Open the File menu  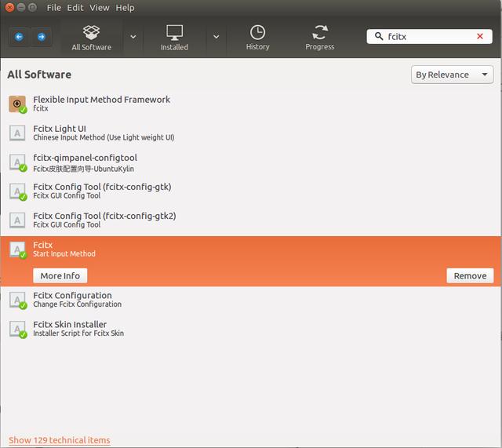53,8
